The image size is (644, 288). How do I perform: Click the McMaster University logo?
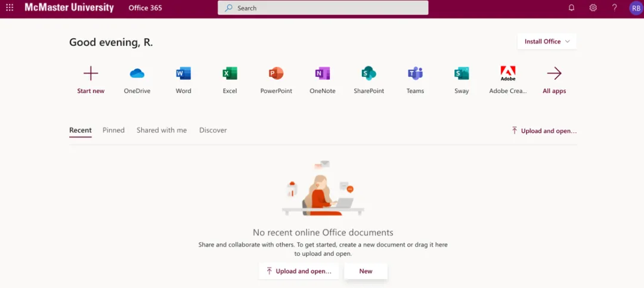(69, 7)
